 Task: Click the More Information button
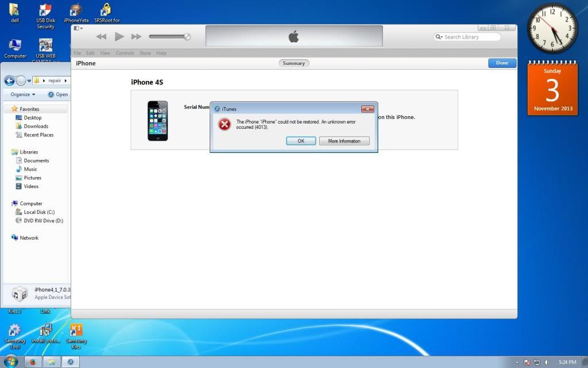344,141
